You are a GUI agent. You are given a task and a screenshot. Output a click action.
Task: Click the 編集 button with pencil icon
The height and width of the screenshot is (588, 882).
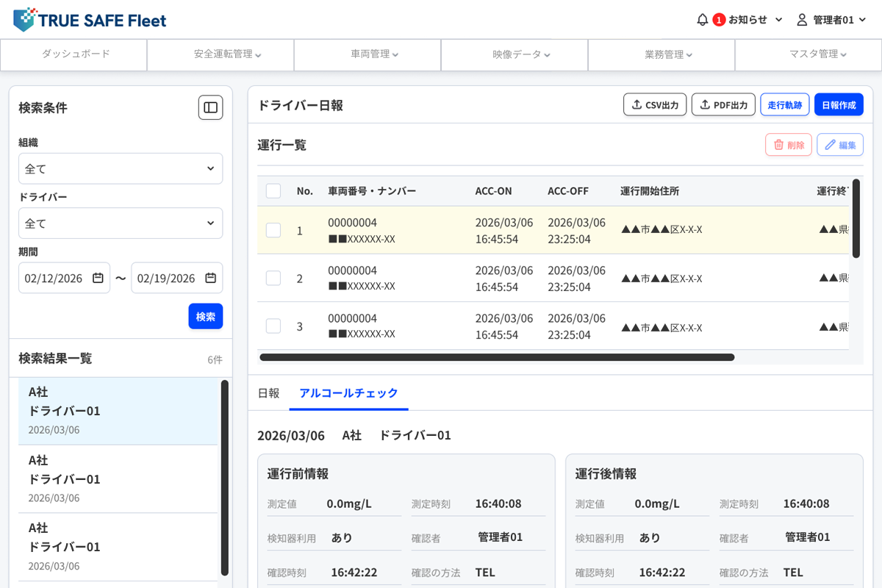coord(840,145)
